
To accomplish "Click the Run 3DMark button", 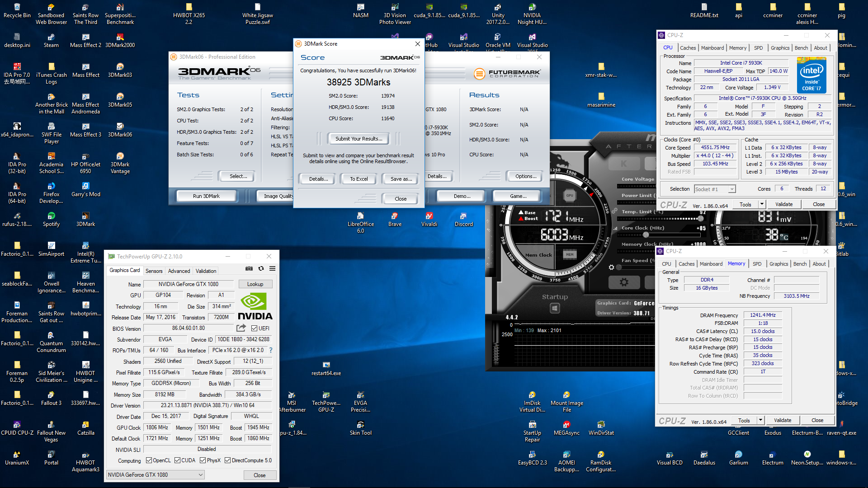I will click(x=206, y=196).
